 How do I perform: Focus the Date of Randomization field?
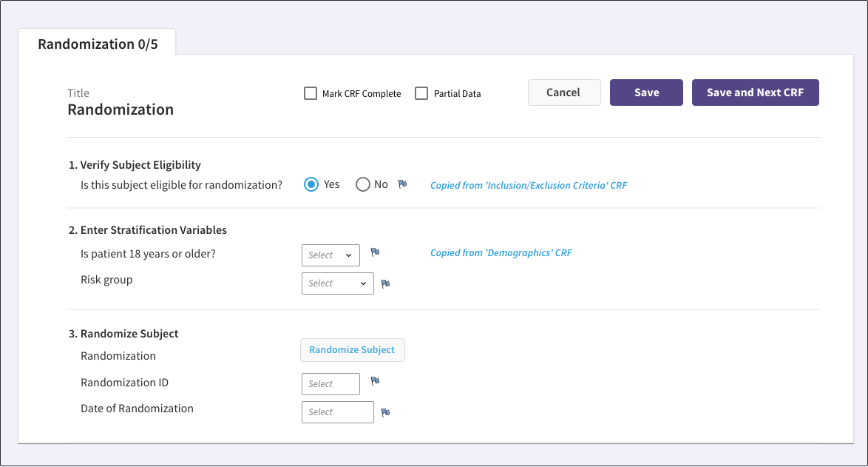pyautogui.click(x=338, y=412)
